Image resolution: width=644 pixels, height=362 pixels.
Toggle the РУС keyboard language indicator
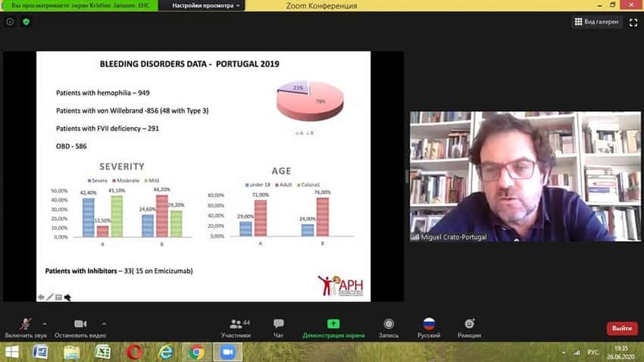[x=592, y=353]
